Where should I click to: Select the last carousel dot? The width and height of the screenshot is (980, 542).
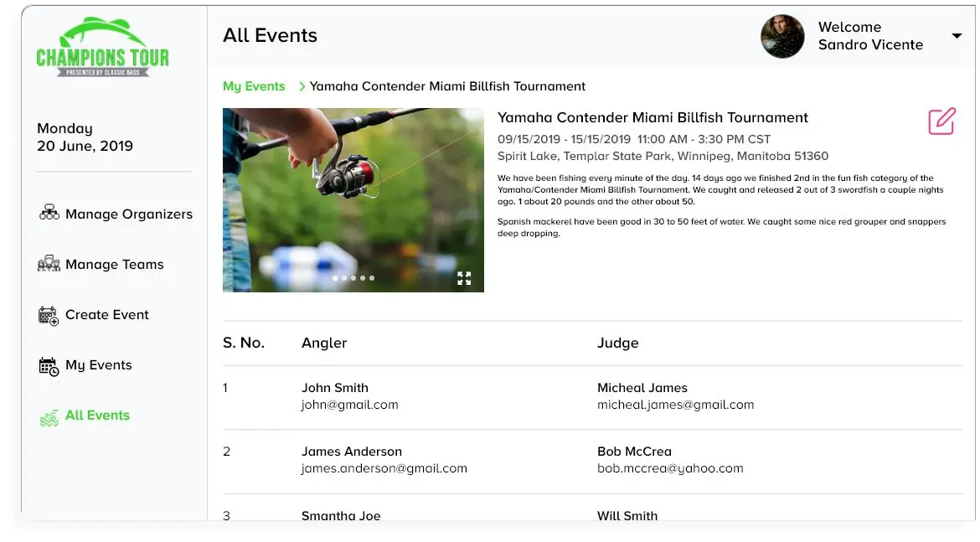(372, 278)
